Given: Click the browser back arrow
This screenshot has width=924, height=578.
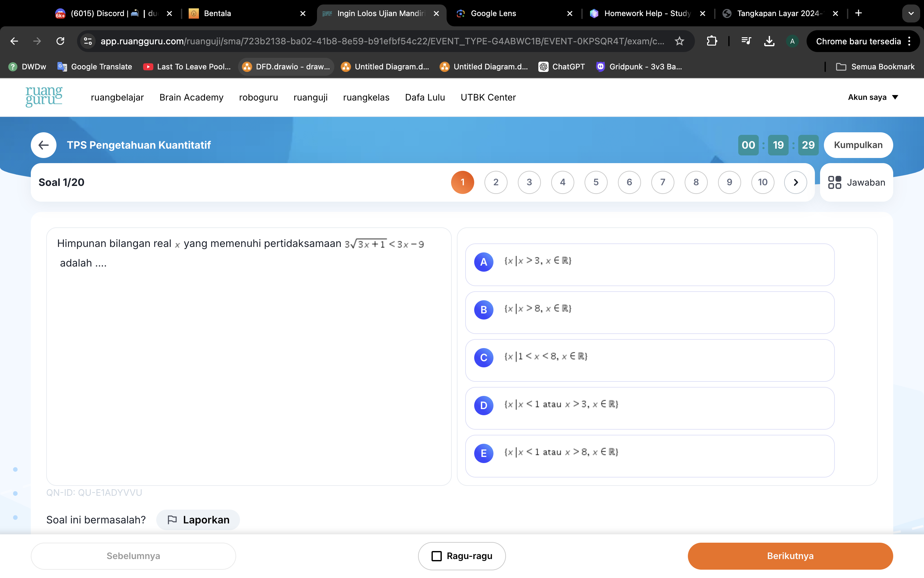Looking at the screenshot, I should click(14, 41).
